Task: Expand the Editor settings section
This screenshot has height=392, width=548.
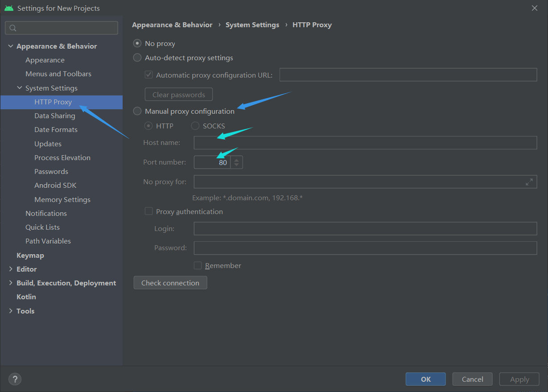Action: point(11,269)
